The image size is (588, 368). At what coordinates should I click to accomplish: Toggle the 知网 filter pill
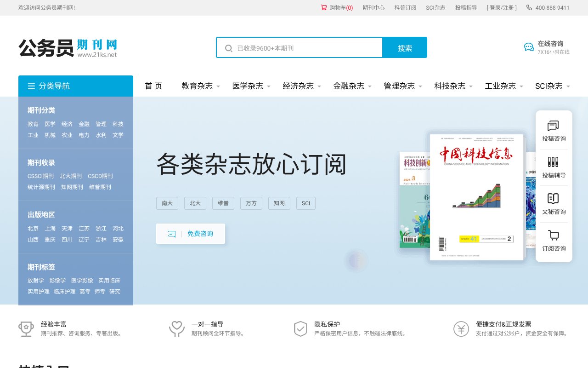click(279, 203)
